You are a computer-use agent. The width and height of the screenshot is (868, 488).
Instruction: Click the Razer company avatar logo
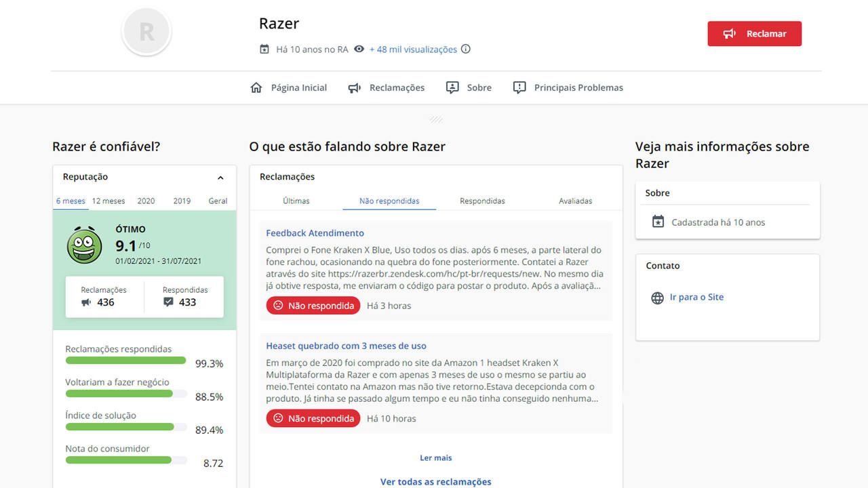click(x=146, y=32)
